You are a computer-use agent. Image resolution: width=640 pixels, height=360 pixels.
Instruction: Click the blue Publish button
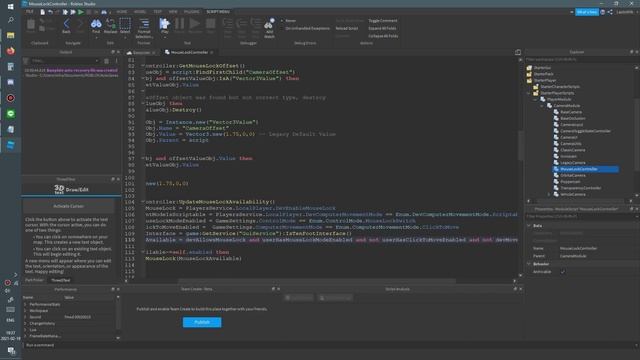(x=202, y=322)
